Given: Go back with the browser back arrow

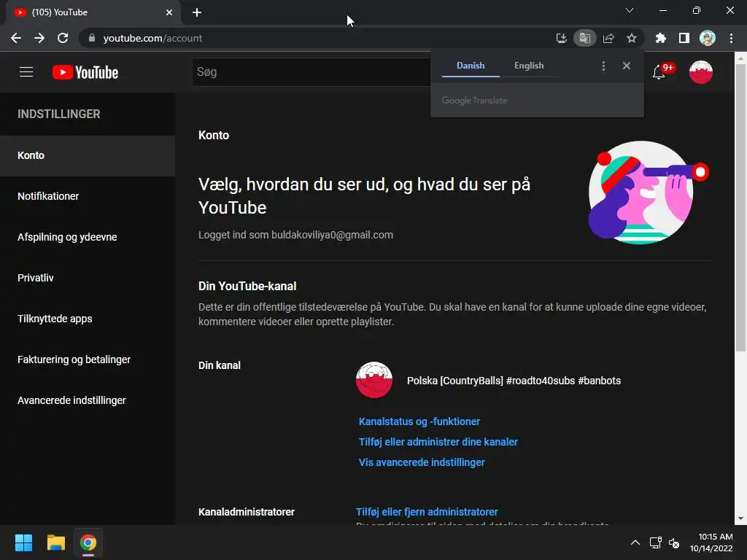Looking at the screenshot, I should (16, 38).
